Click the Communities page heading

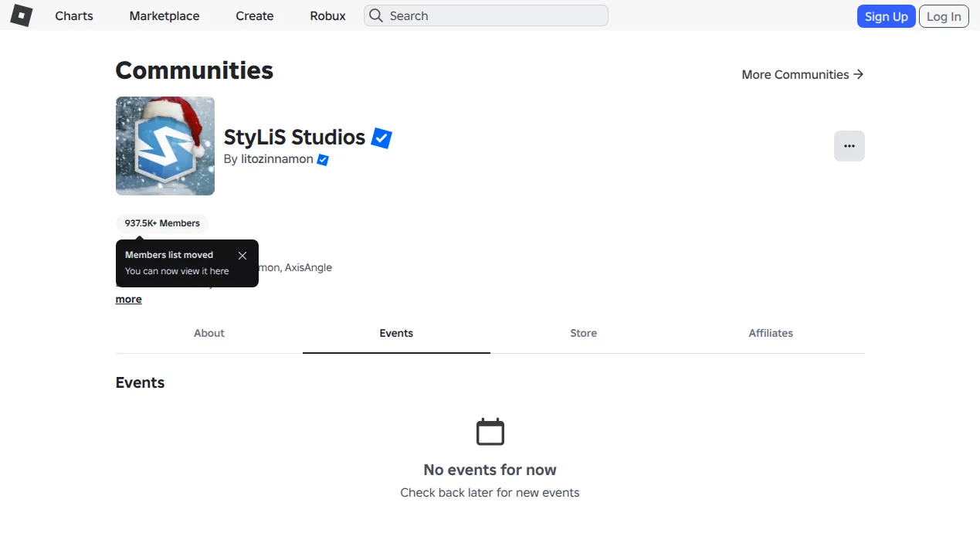[x=195, y=70]
